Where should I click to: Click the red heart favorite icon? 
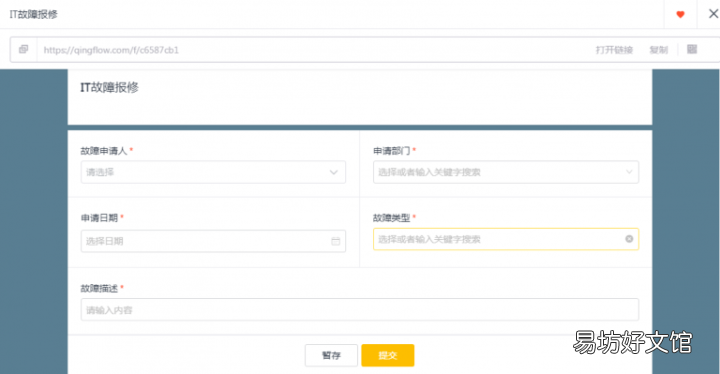point(681,14)
